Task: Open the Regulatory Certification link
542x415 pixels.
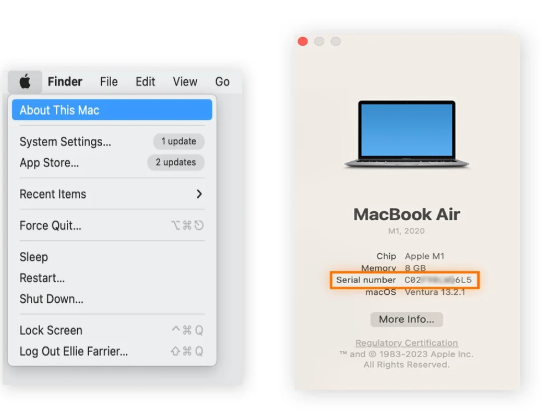Action: (406, 343)
